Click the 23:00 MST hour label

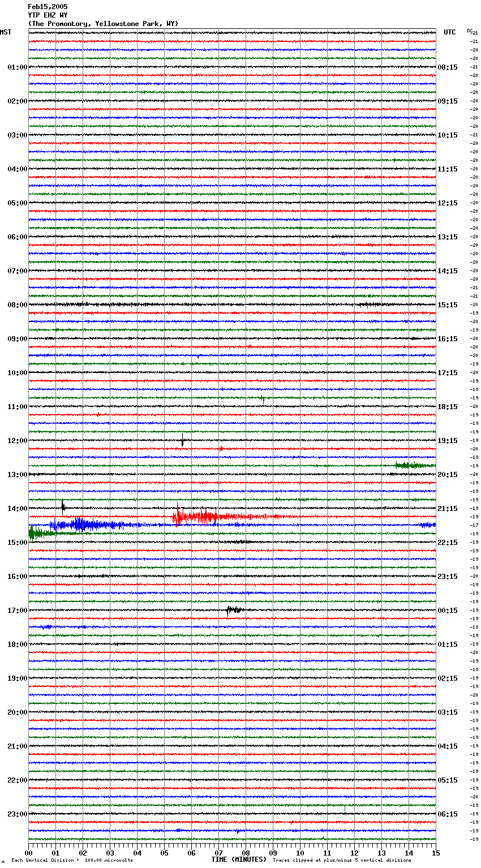tap(17, 814)
